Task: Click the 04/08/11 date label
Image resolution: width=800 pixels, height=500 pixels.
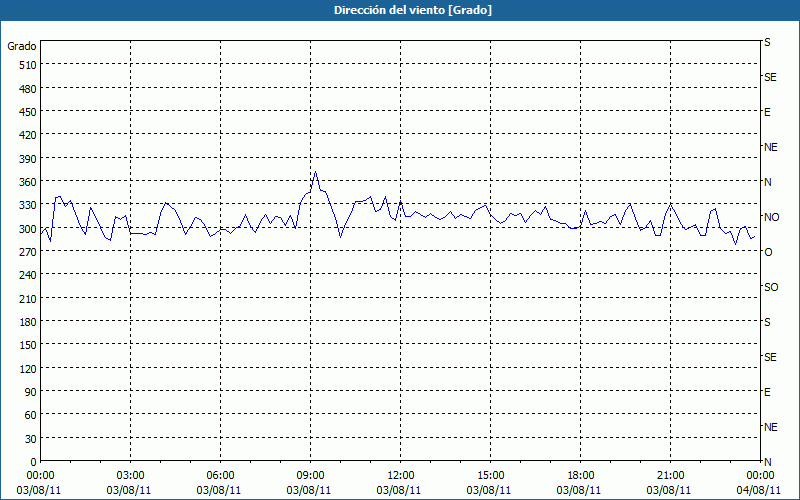Action: (x=759, y=491)
